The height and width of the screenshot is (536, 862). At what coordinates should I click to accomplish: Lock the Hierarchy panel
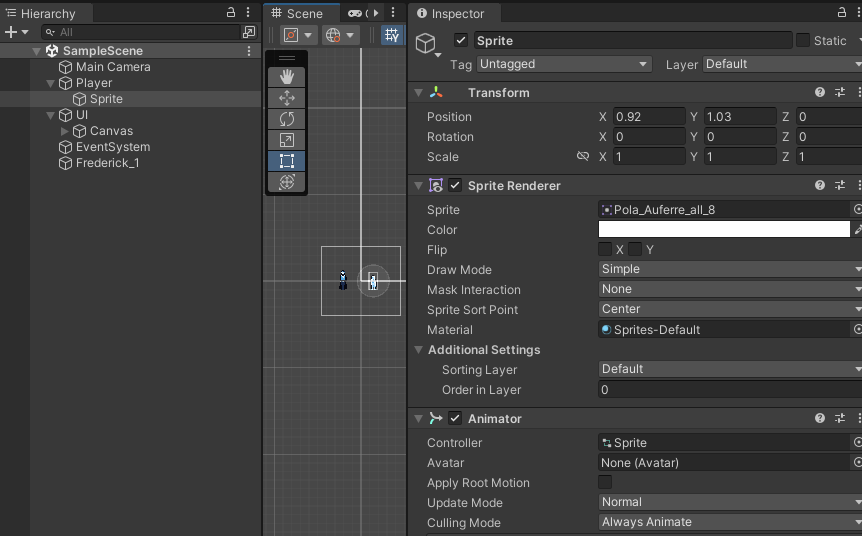(231, 13)
